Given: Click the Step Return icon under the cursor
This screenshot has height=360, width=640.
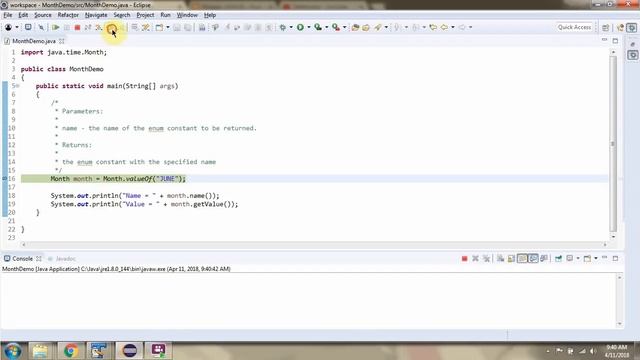Looking at the screenshot, I should (x=111, y=28).
